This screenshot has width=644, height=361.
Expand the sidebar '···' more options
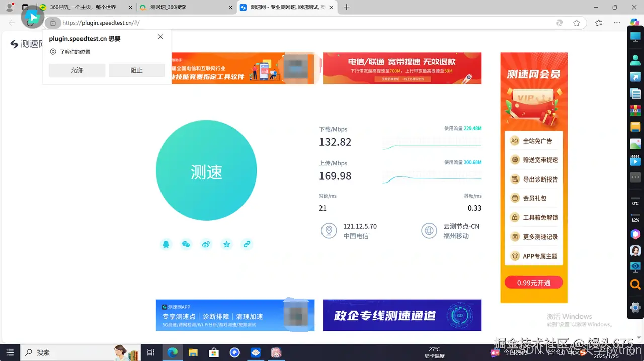click(x=635, y=177)
